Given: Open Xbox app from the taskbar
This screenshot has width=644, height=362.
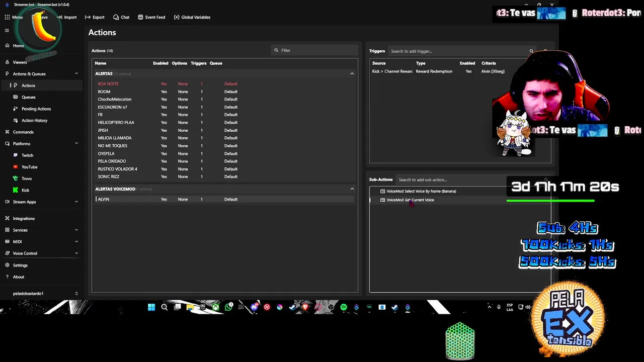Looking at the screenshot, I should coord(215,307).
